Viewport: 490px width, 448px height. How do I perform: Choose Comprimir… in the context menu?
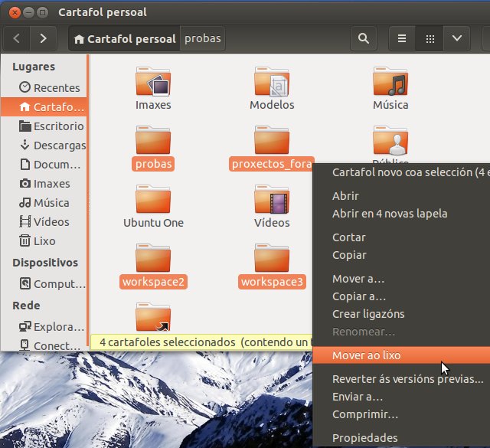pos(401,414)
